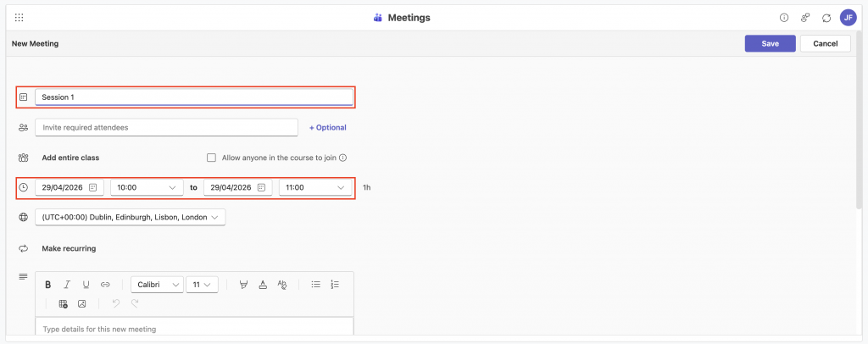Apply italic formatting
The image size is (868, 344).
pos(67,285)
